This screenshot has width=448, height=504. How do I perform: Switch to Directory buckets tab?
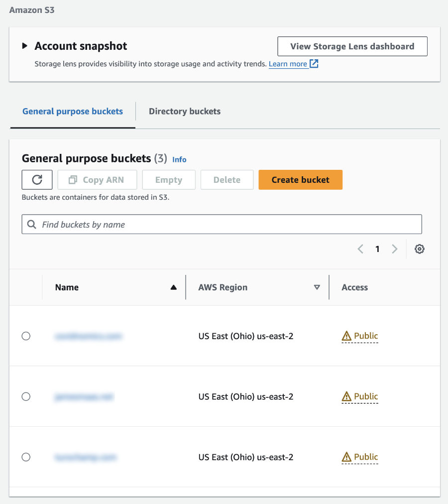(185, 111)
